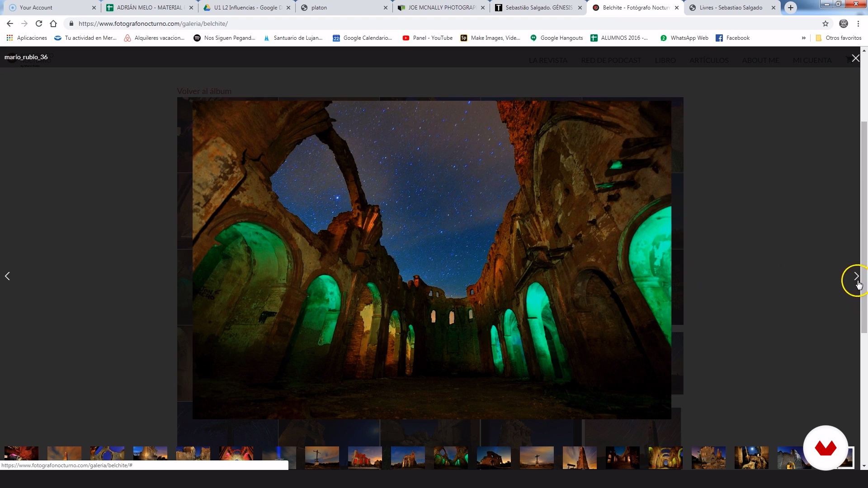Click the browser forward arrow
This screenshot has height=488, width=868.
[24, 23]
